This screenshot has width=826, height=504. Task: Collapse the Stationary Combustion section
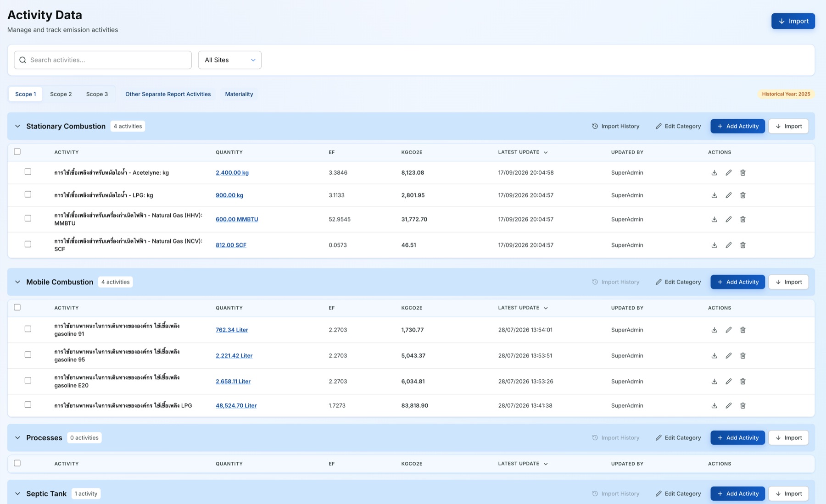point(17,126)
